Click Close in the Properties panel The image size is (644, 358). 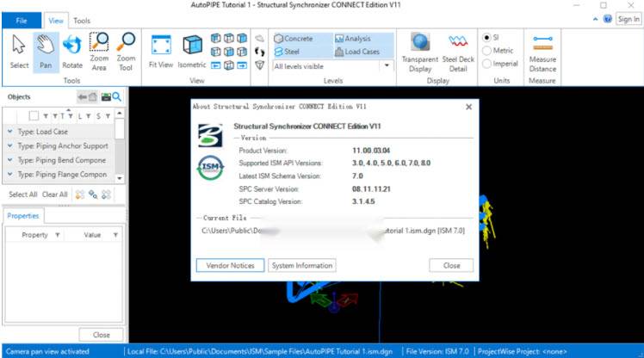coord(101,335)
